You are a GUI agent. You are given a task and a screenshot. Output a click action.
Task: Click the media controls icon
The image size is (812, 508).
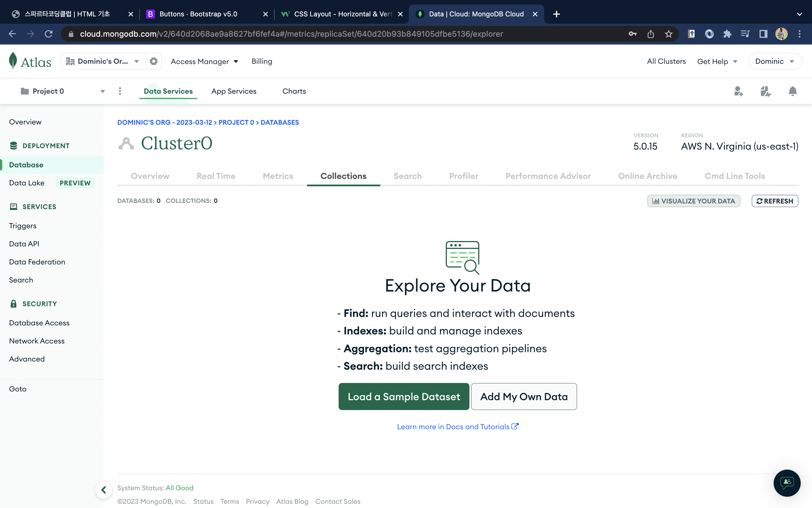[x=745, y=34]
